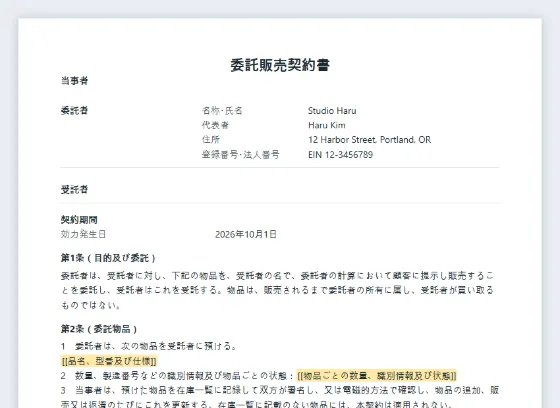Select the date 2026年10月1日
The height and width of the screenshot is (408, 560).
(246, 234)
